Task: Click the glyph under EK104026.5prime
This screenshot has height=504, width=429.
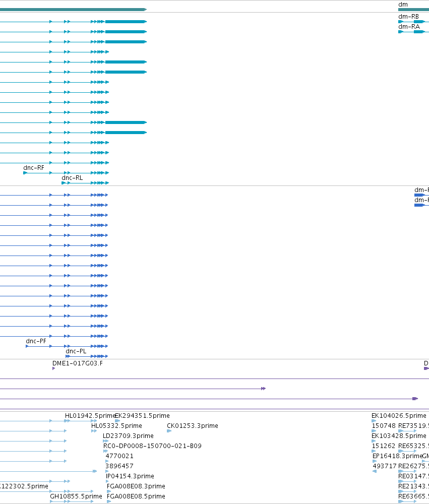Action: [x=374, y=421]
